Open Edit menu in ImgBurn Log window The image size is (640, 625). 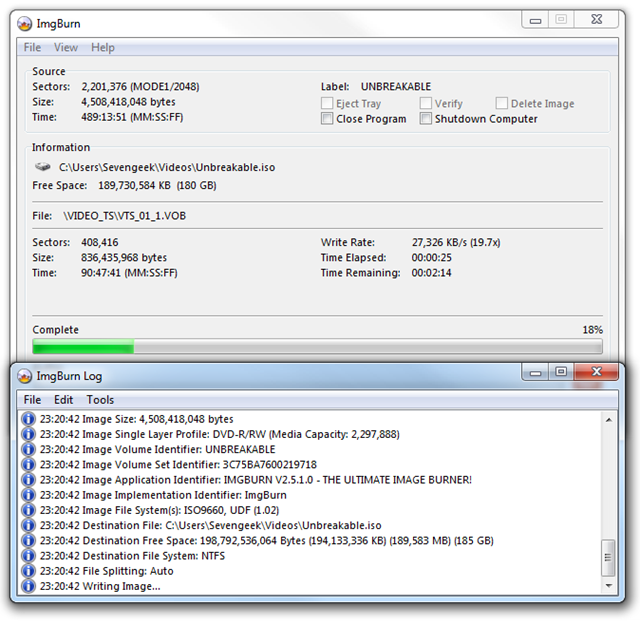pos(64,400)
